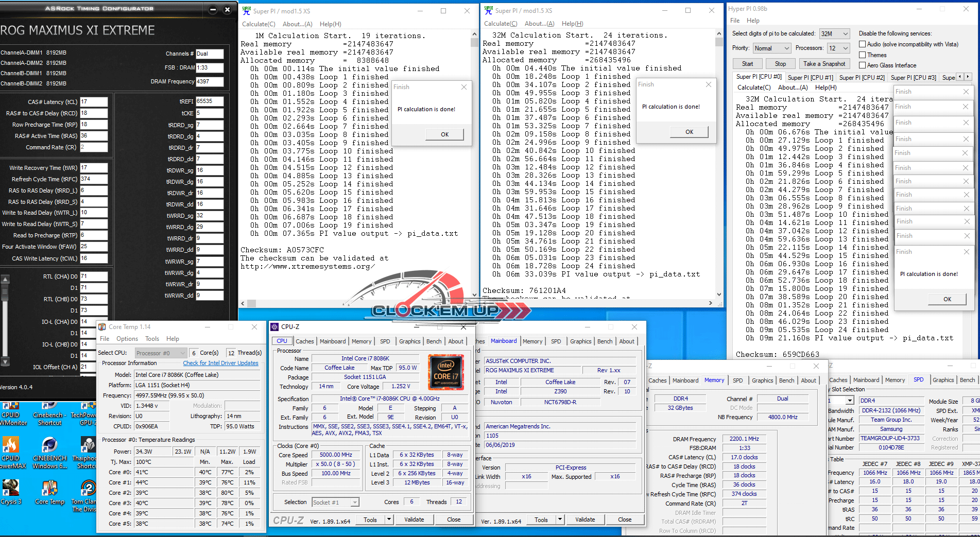Open the Processors count dropdown in Hyper PI
This screenshot has width=980, height=537.
tap(838, 48)
